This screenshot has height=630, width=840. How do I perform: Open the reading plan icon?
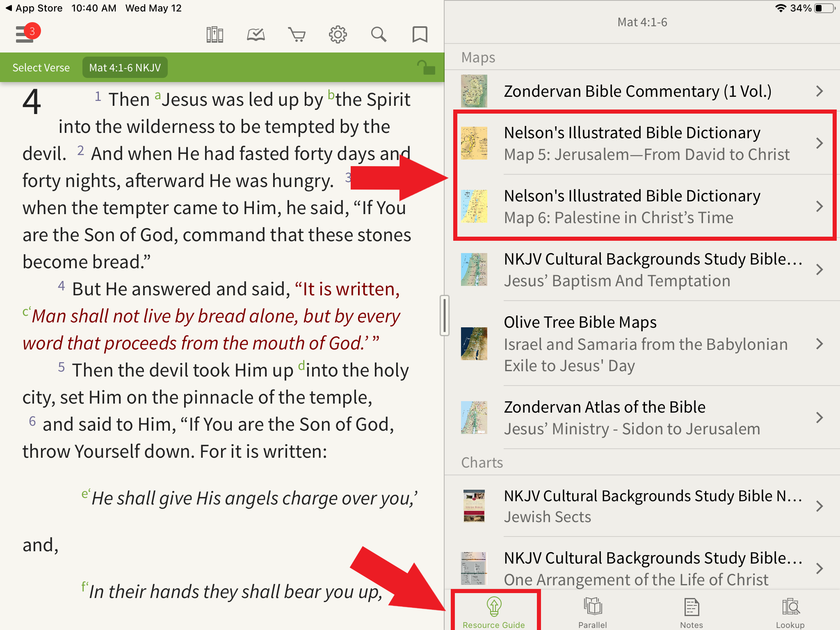[x=256, y=34]
